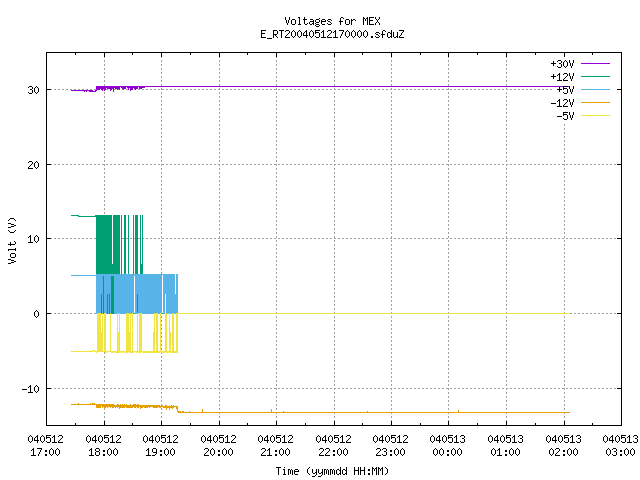
Task: Click the x-axis label 040512 18:00
Action: (103, 445)
